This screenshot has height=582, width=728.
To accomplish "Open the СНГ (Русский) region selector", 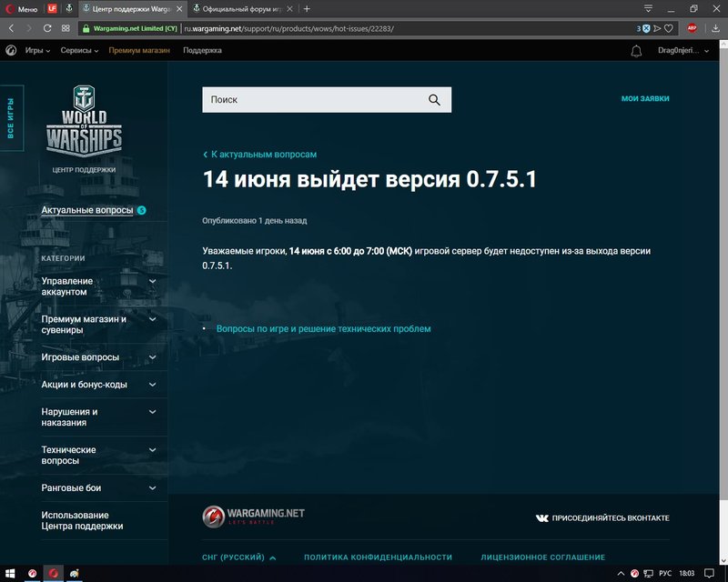I will pos(238,557).
